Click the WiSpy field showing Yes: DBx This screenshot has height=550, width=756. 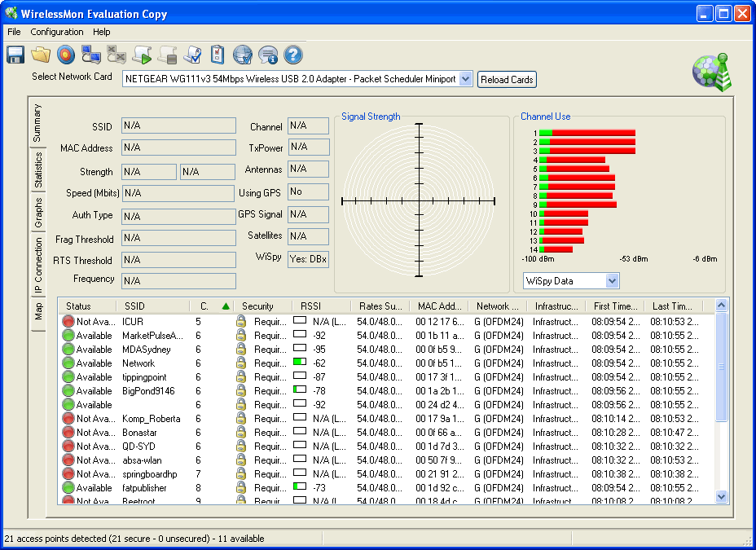coord(309,259)
